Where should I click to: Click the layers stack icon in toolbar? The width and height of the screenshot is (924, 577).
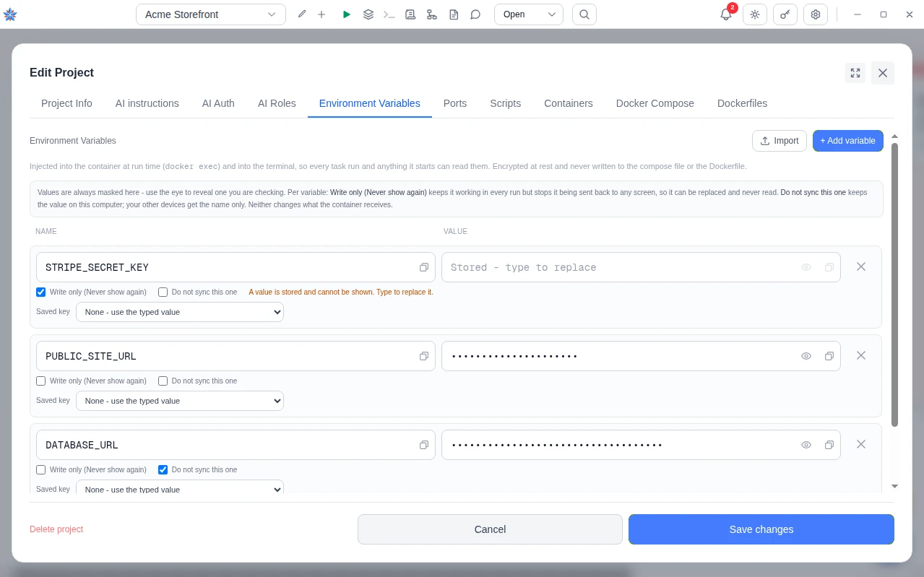tap(368, 14)
